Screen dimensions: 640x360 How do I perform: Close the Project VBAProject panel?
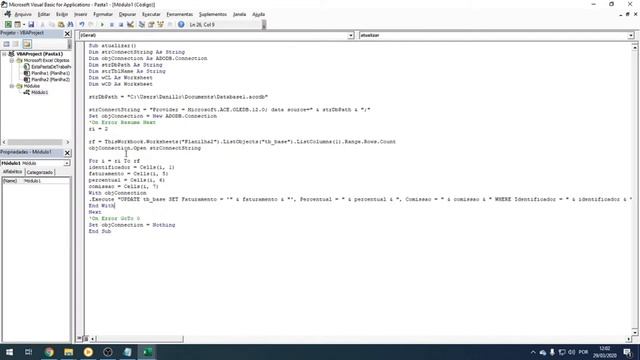[x=67, y=33]
